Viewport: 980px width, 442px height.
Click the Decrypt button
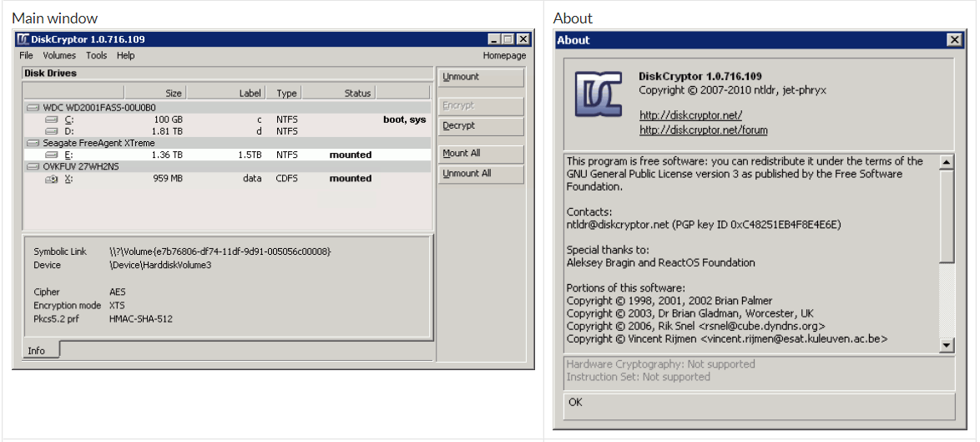click(x=481, y=126)
